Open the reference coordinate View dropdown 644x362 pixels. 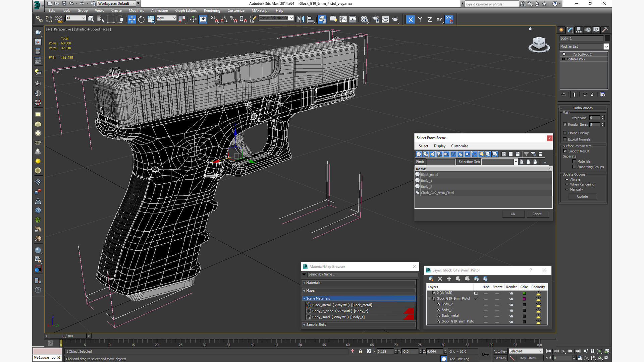click(166, 18)
